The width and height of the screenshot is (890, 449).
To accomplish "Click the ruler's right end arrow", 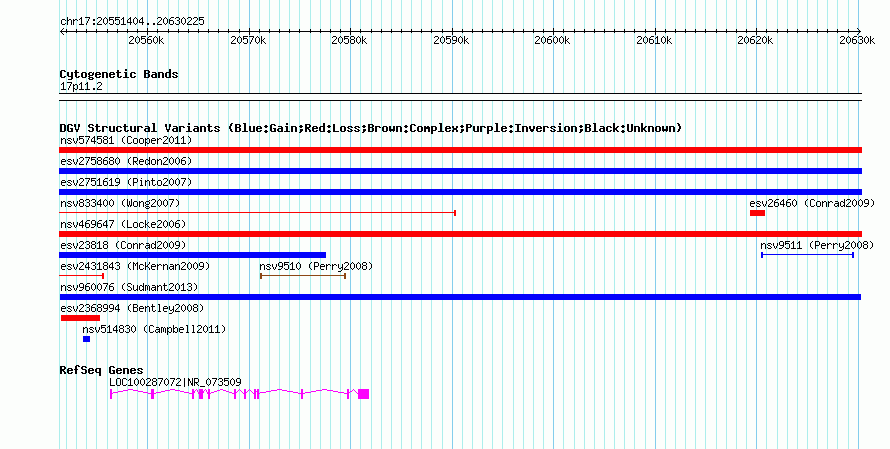I will tap(859, 32).
